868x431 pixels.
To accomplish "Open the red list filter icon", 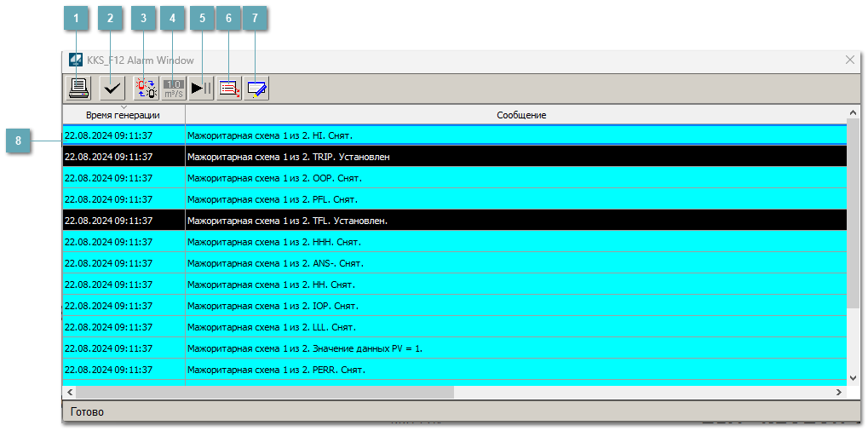I will coord(228,88).
